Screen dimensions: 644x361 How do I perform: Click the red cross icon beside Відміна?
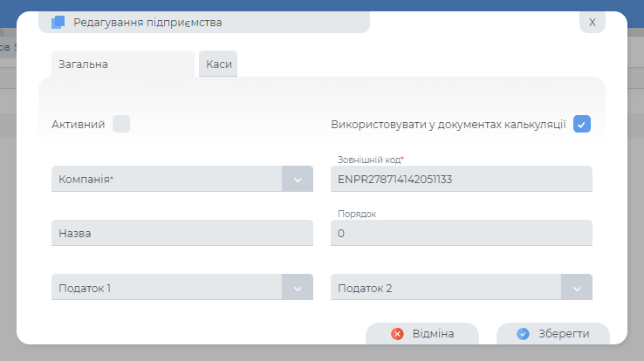point(397,334)
